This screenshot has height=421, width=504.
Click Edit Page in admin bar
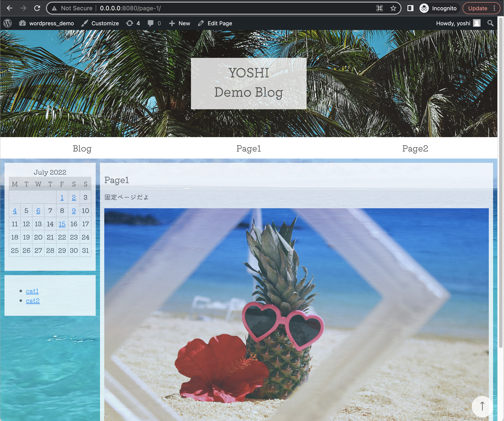tap(215, 23)
